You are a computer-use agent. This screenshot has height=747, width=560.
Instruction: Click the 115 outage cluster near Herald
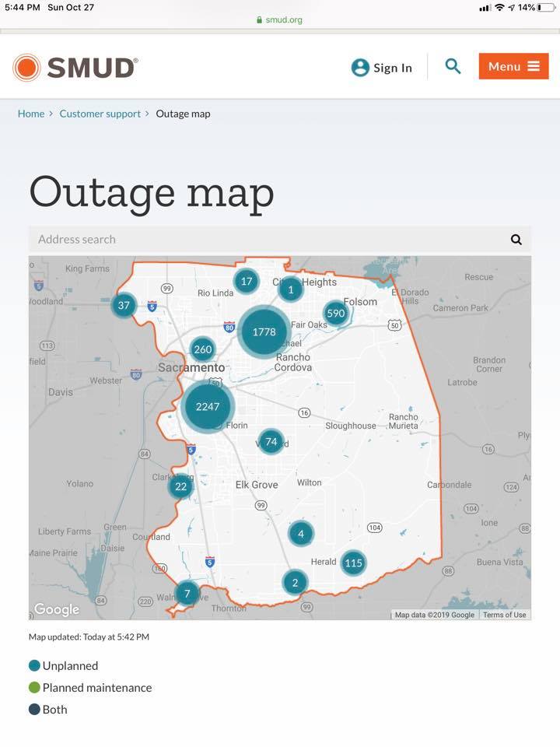coord(353,563)
